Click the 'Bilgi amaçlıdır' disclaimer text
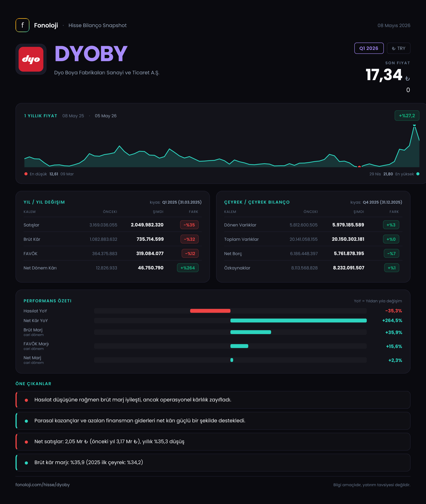The width and height of the screenshot is (426, 504). [x=372, y=485]
